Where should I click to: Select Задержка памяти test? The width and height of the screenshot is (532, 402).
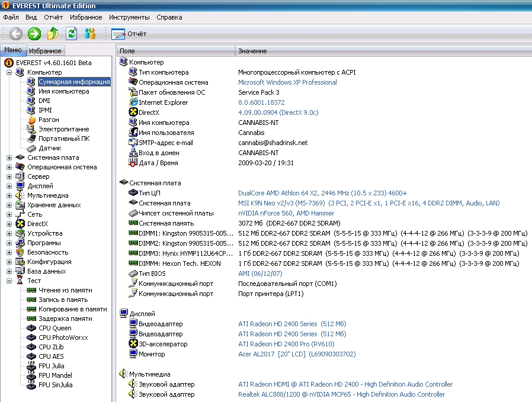65,319
